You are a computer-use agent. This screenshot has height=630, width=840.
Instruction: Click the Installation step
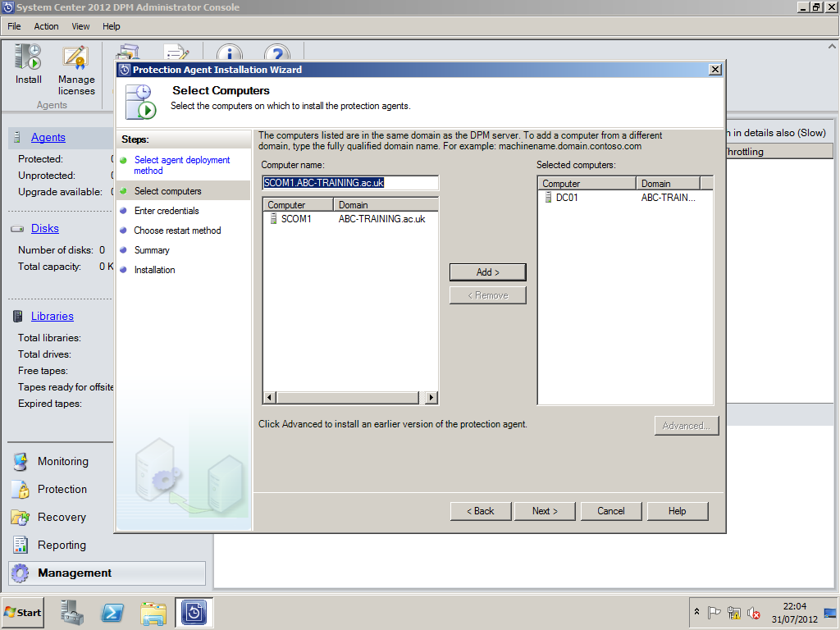pos(154,270)
